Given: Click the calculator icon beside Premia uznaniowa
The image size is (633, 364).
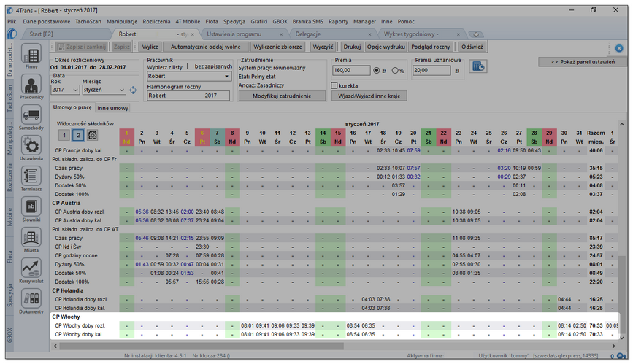Looking at the screenshot, I should tap(478, 66).
